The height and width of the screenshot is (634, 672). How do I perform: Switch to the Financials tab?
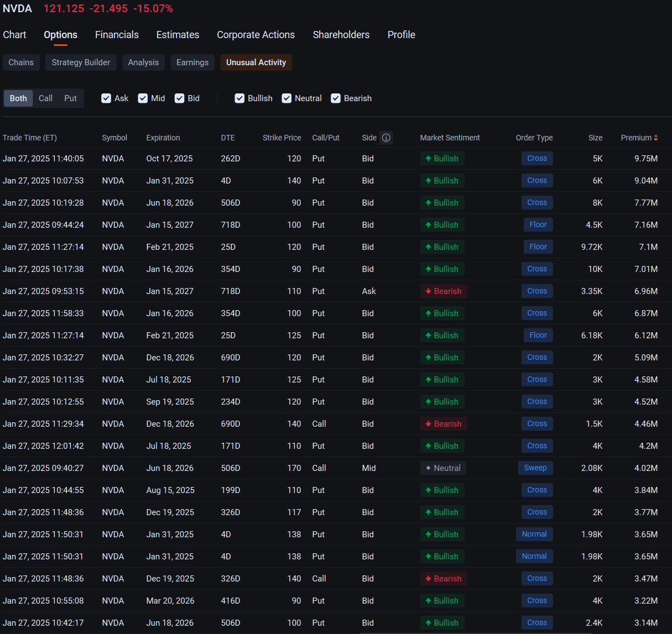(117, 35)
